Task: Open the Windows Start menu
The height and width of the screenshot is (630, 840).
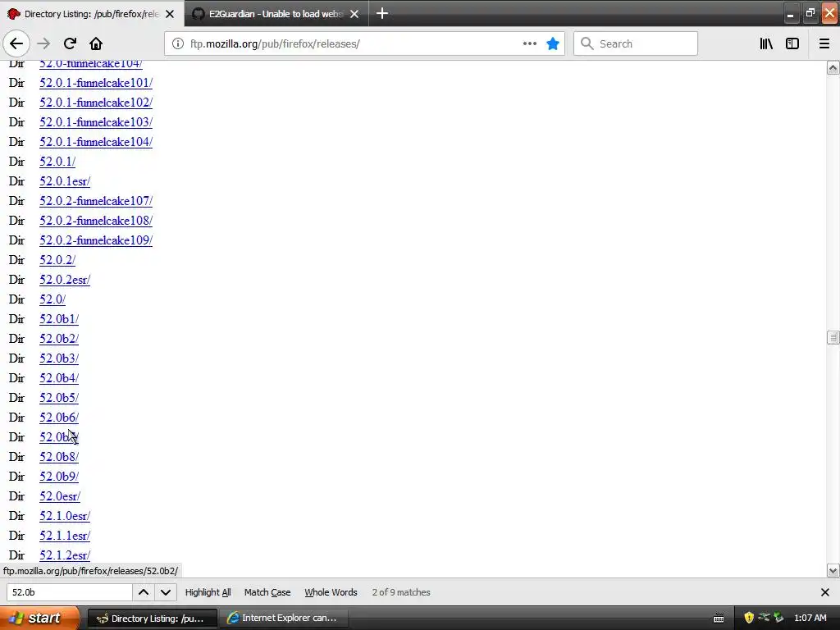Action: pyautogui.click(x=39, y=618)
